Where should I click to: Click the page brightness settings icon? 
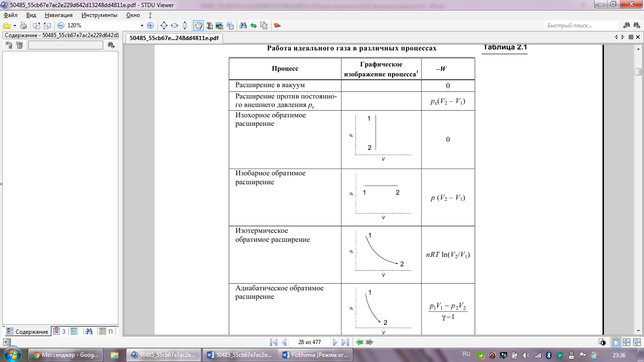602,343
